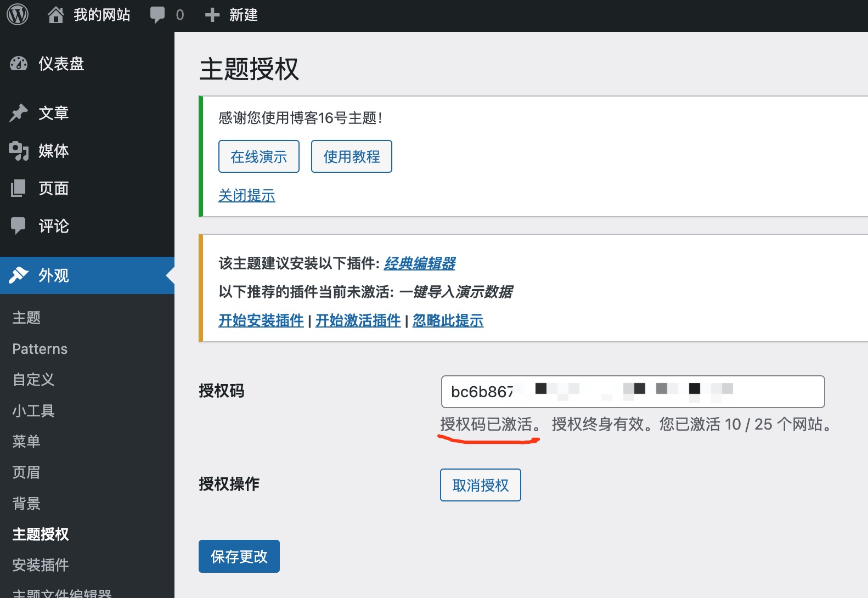Viewport: 868px width, 598px height.
Task: Click the 媒体 media icon
Action: (x=19, y=151)
